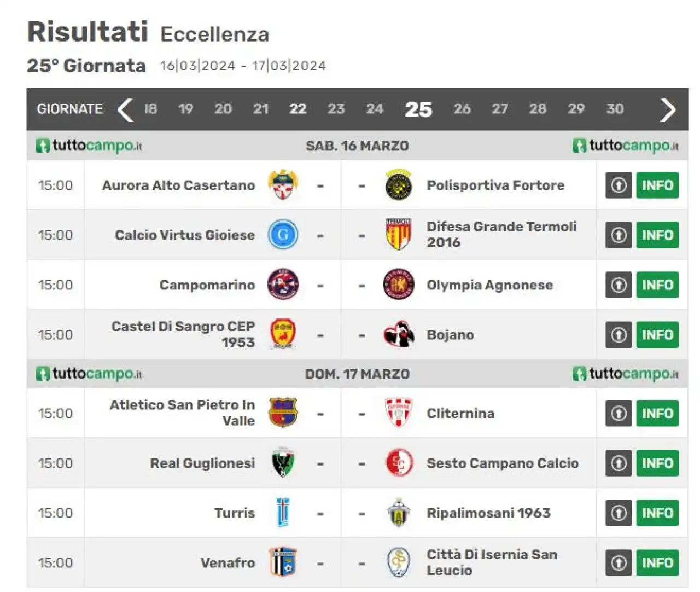
Task: Open INFO for Aurora Alto Casertano match
Action: click(657, 185)
